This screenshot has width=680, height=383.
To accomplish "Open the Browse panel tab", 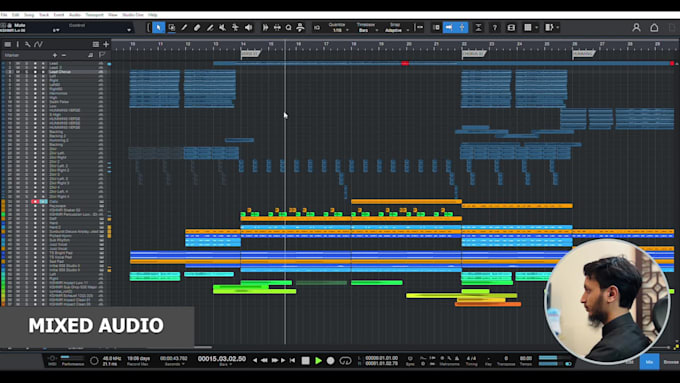I will pos(670,362).
